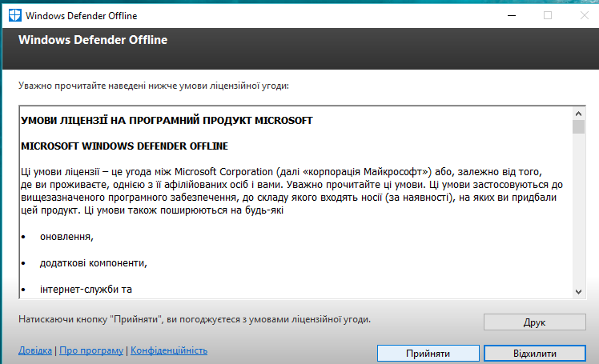Screen dimensions: 599x364
Task: Accept the license with Прийняти button
Action: click(x=428, y=354)
